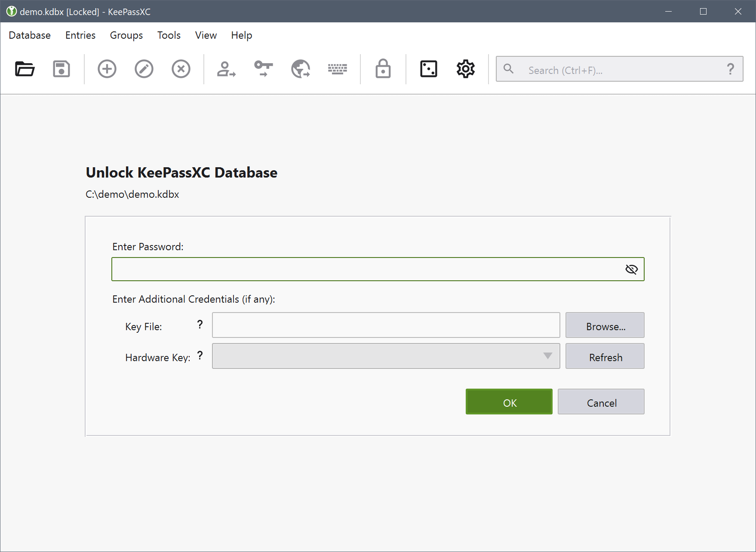Open the Database menu

coord(30,35)
